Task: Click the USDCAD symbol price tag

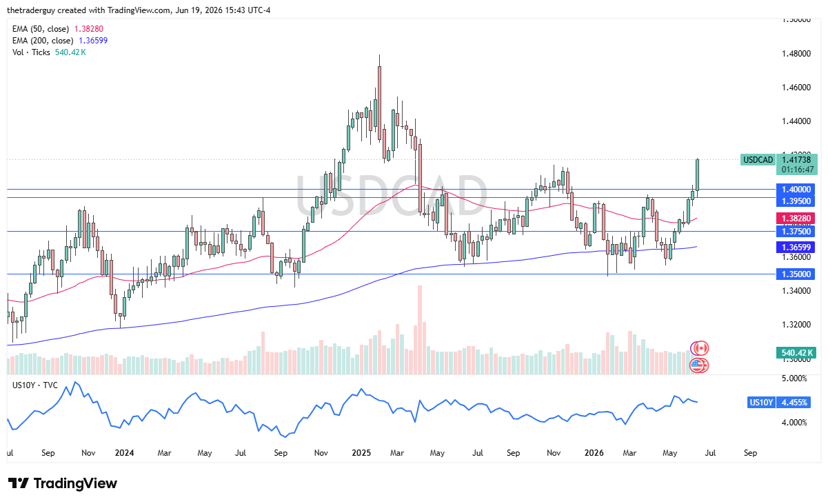Action: (758, 159)
